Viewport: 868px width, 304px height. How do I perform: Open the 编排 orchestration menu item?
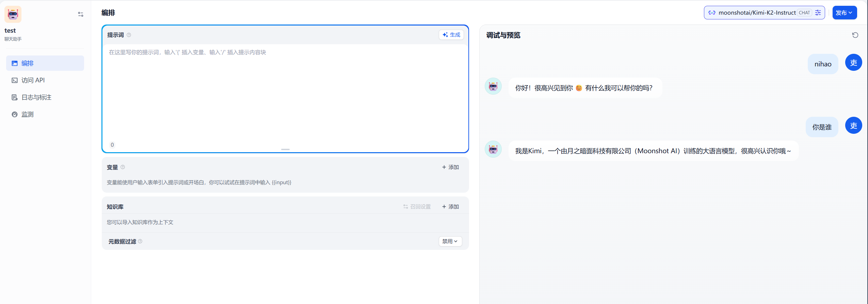45,63
